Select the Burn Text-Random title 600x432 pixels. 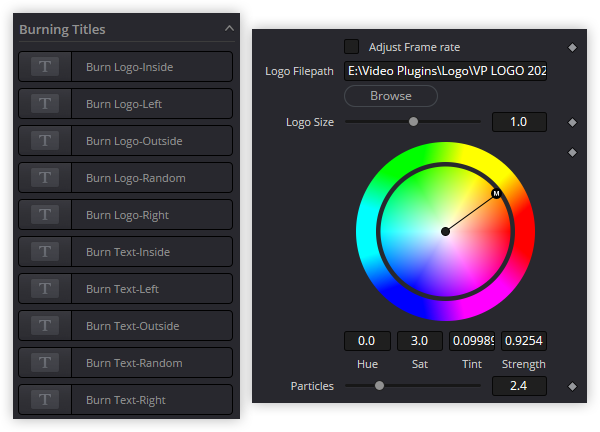(126, 362)
